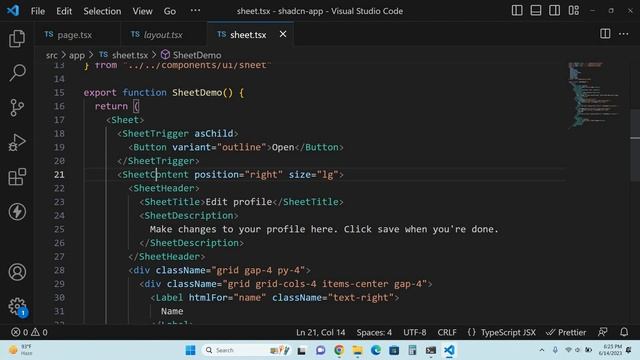Viewport: 640px width, 360px height.
Task: Click the VS Code logo icon
Action: tap(13, 10)
